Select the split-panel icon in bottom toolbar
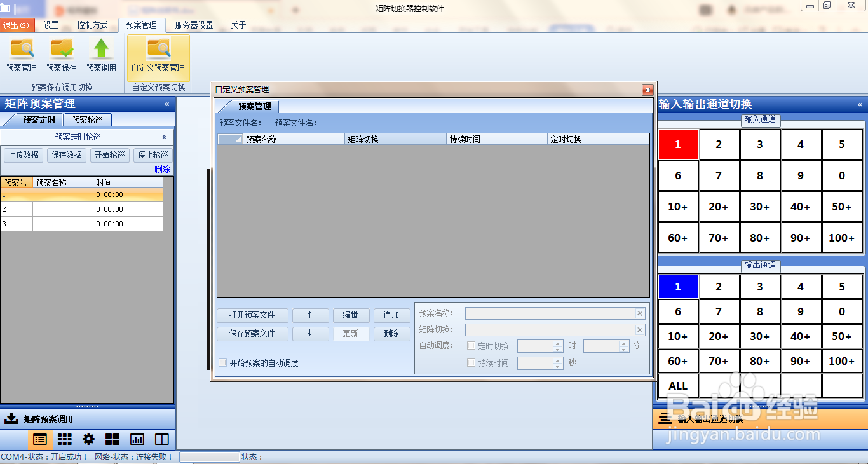Image resolution: width=868 pixels, height=464 pixels. coord(161,439)
